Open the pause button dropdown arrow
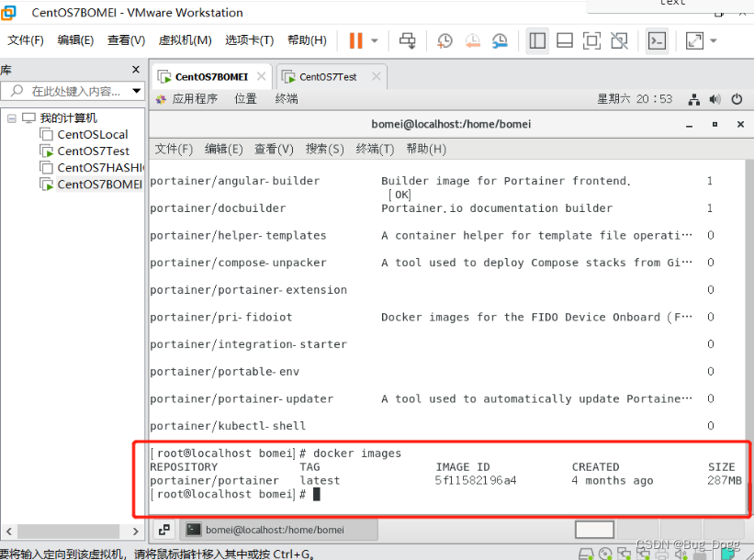The width and height of the screenshot is (754, 560). [x=375, y=41]
